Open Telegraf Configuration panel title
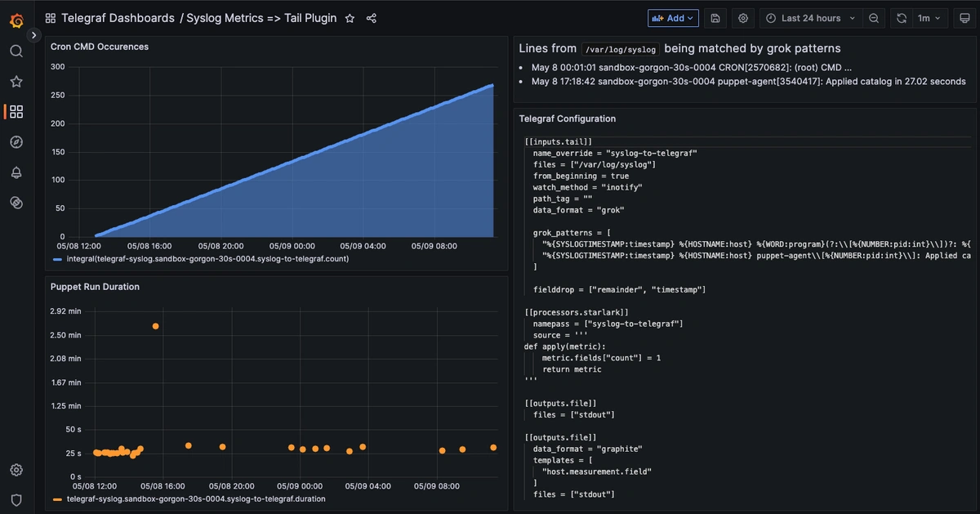 pos(568,118)
